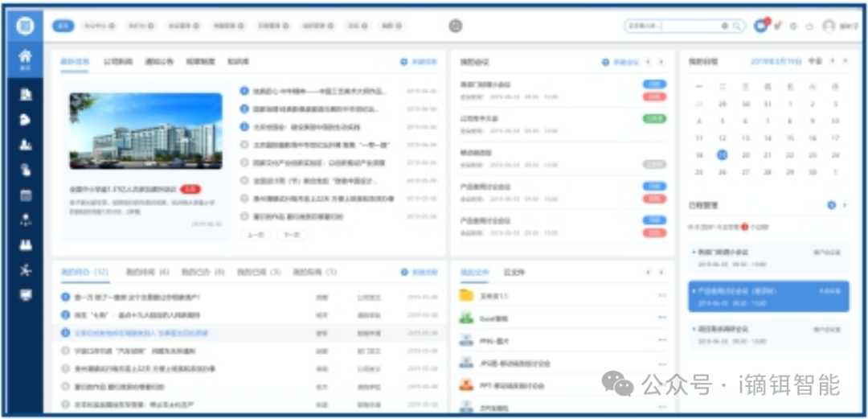Open the message icon with red badge
The width and height of the screenshot is (868, 419).
760,26
